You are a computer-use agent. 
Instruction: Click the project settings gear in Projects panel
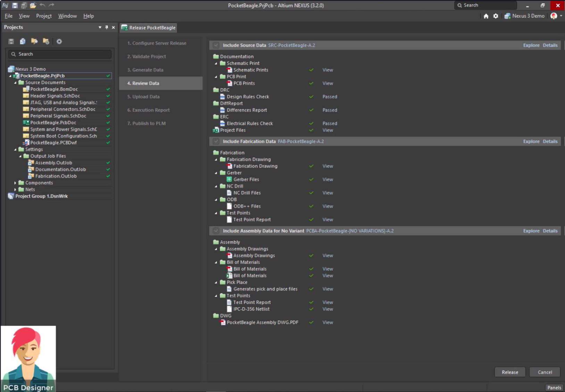point(59,41)
